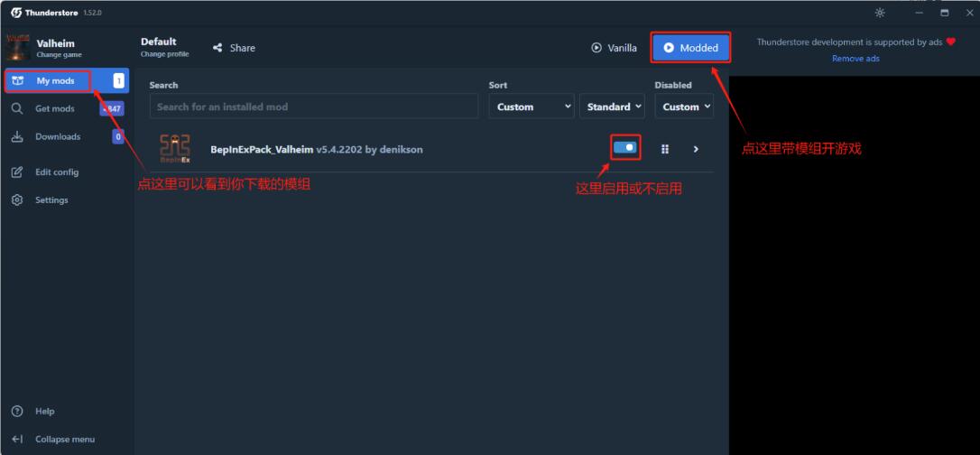Image resolution: width=980 pixels, height=455 pixels.
Task: Click the Valheim game thumbnail
Action: coord(17,48)
